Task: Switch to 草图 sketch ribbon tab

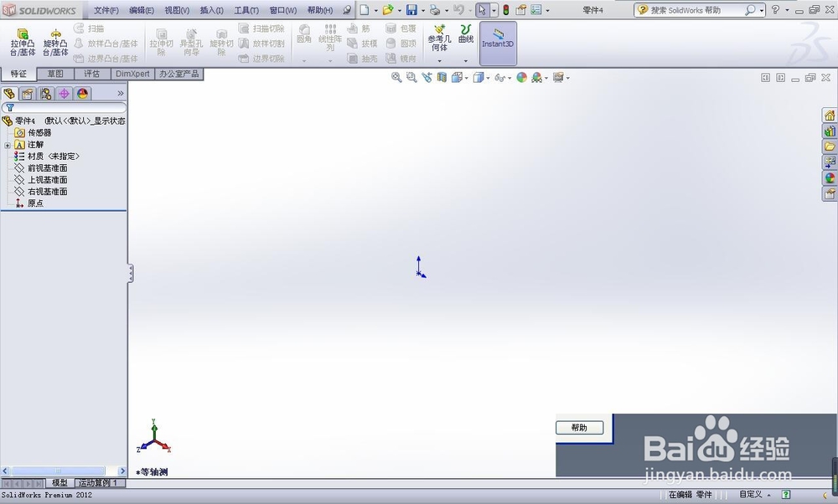Action: click(x=55, y=74)
